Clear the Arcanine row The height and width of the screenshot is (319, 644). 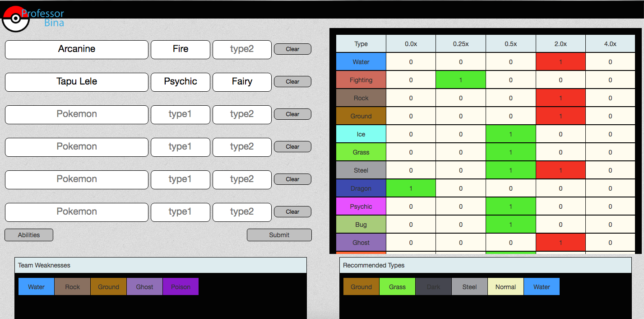(292, 49)
